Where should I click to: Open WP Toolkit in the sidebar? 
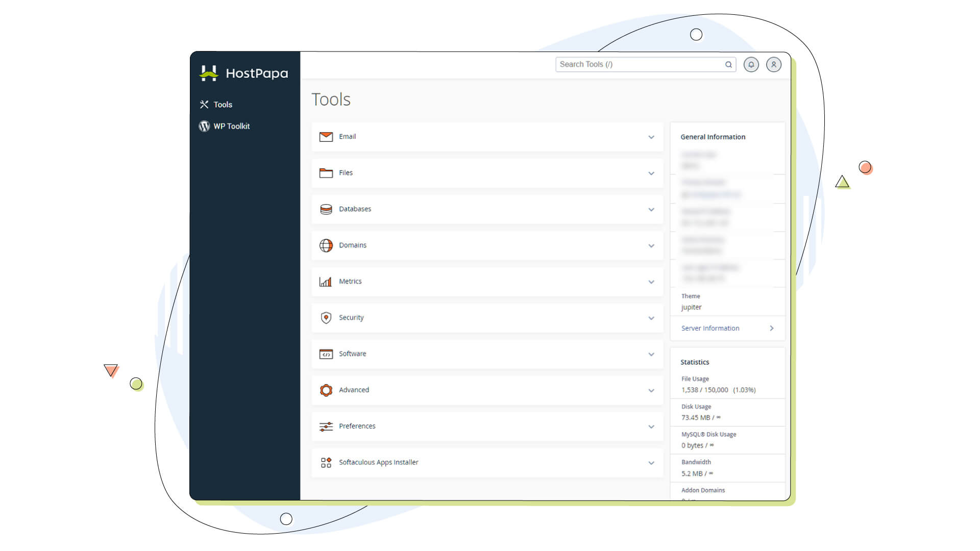tap(231, 126)
